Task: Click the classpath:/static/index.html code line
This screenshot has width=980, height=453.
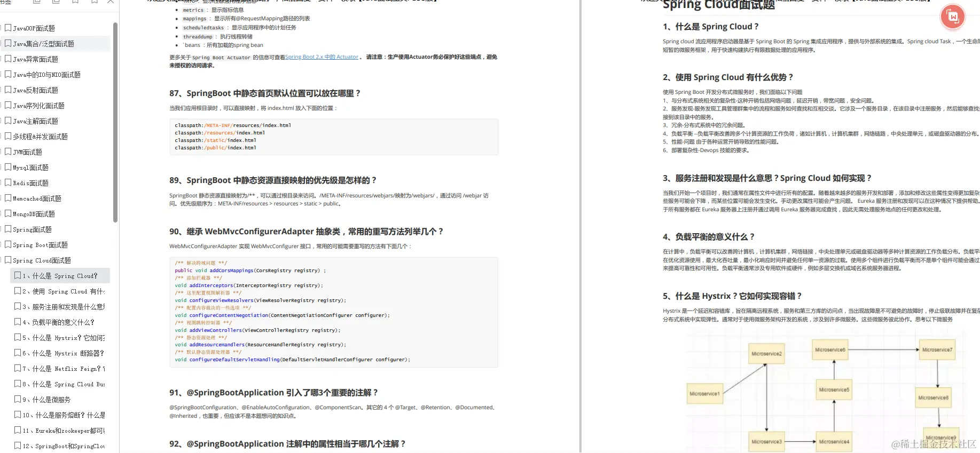Action: pos(216,140)
